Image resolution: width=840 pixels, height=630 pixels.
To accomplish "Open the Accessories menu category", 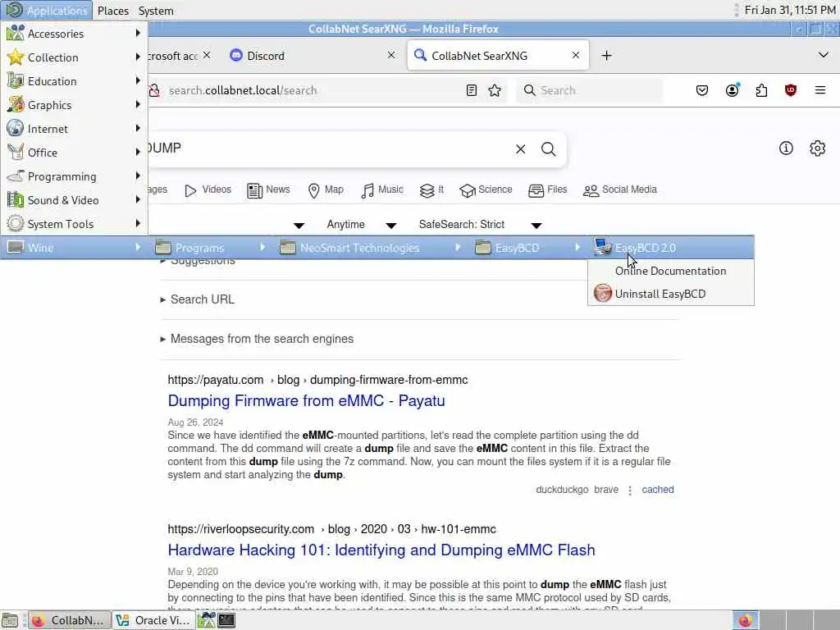I will click(x=74, y=33).
